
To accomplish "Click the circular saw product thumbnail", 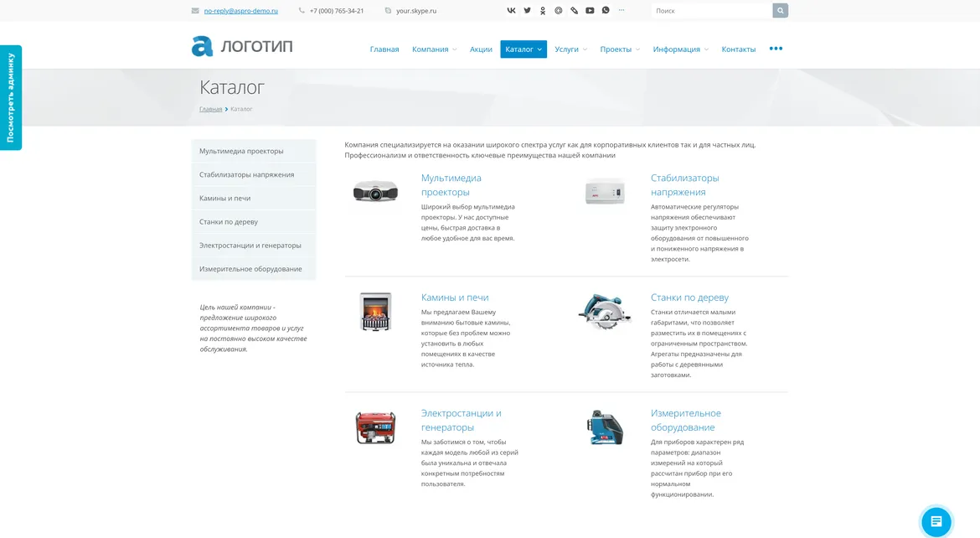I will coord(605,311).
